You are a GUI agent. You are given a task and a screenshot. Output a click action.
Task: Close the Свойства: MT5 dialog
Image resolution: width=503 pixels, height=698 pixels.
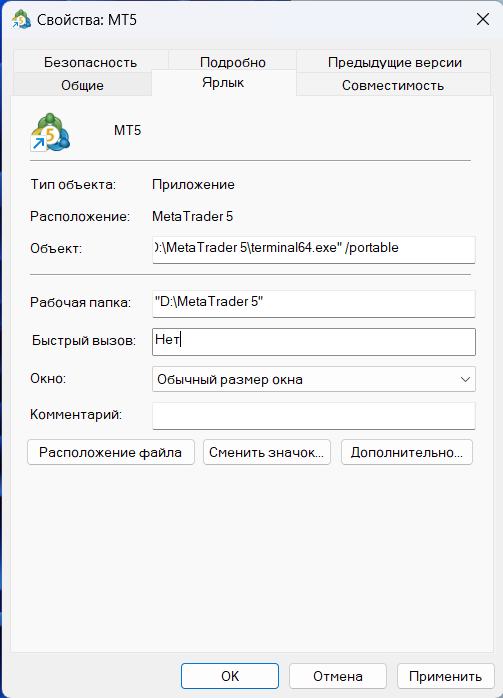[483, 19]
